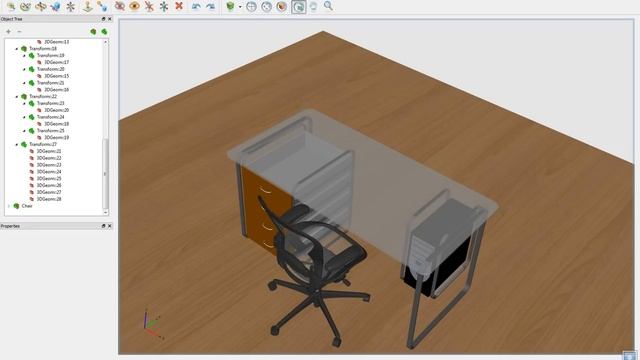Select 3DGeom:26 in the tree
640x360 pixels.
[49, 185]
